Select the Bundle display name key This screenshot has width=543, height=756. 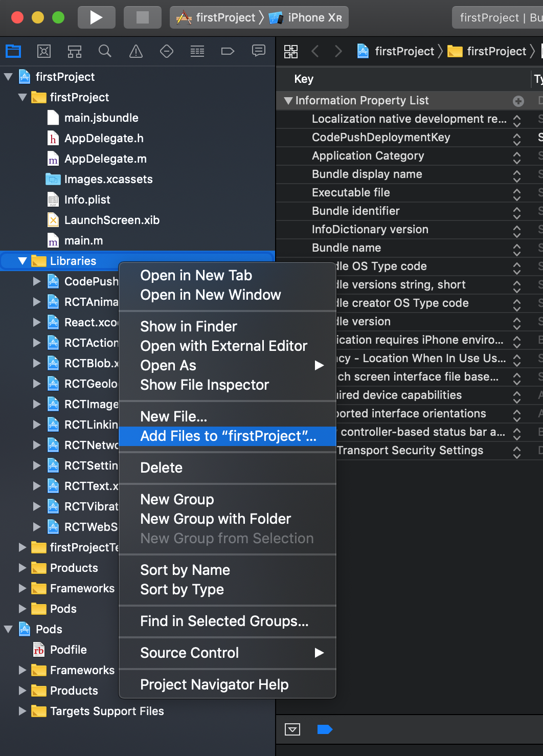click(x=367, y=174)
